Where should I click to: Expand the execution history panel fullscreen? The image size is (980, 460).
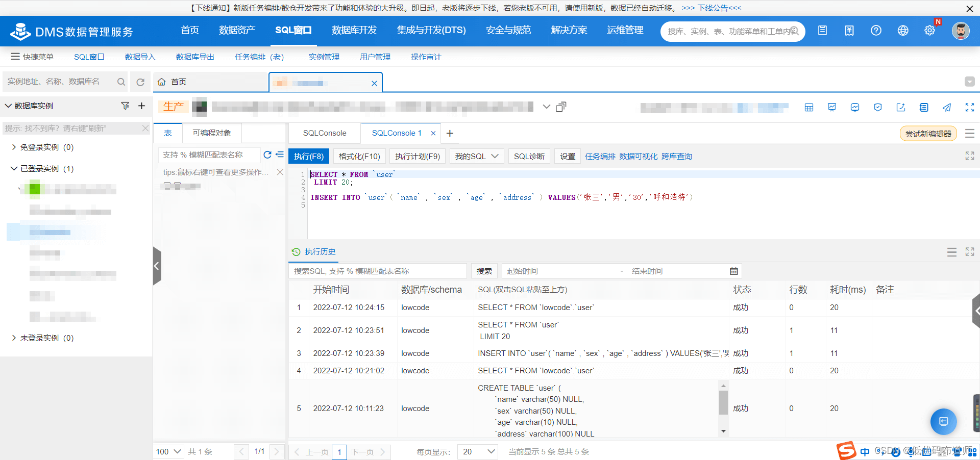point(970,252)
